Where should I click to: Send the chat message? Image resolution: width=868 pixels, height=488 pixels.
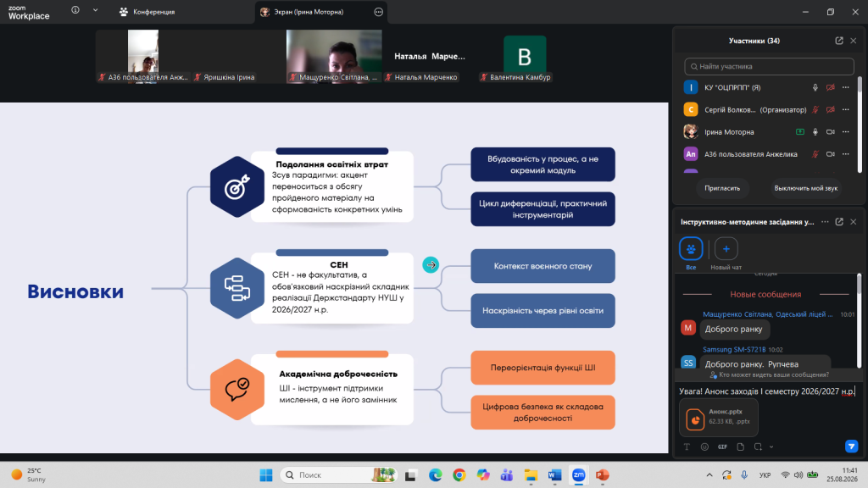(x=851, y=446)
